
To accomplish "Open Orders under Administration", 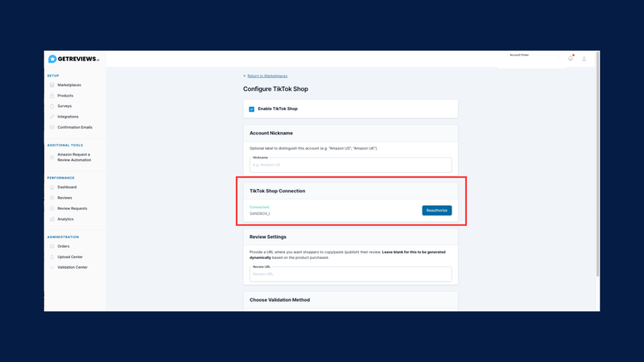I will (x=64, y=246).
